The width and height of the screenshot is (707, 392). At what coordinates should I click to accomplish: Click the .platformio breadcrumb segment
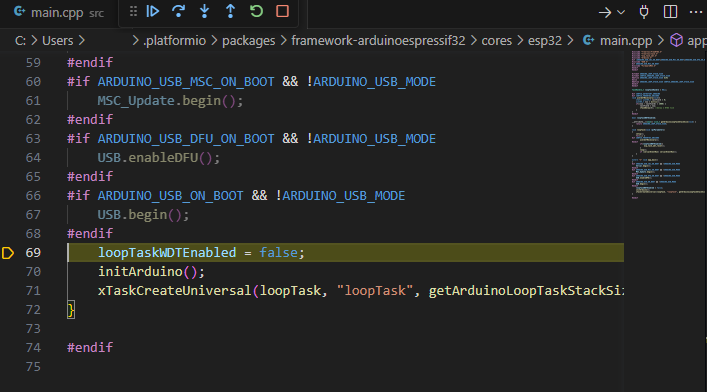(174, 41)
